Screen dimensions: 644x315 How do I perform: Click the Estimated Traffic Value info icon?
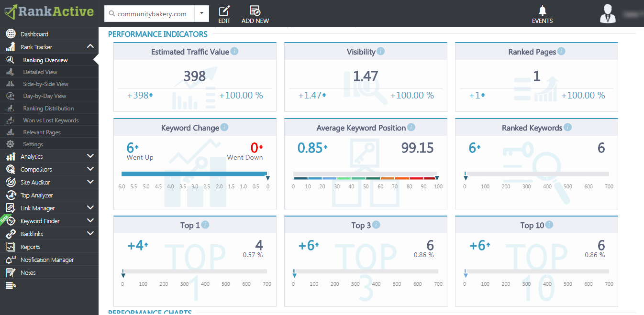point(234,51)
